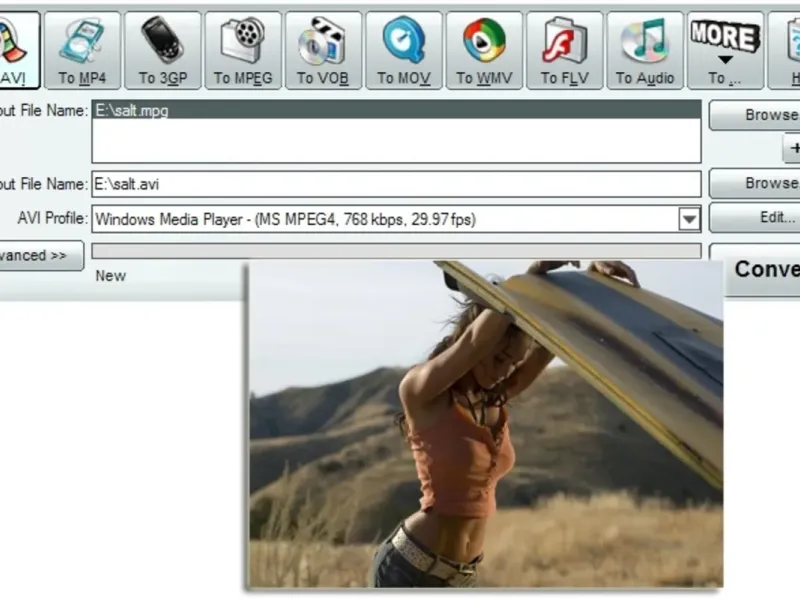Choose the To VOB DVD icon
The image size is (800, 600).
(323, 50)
